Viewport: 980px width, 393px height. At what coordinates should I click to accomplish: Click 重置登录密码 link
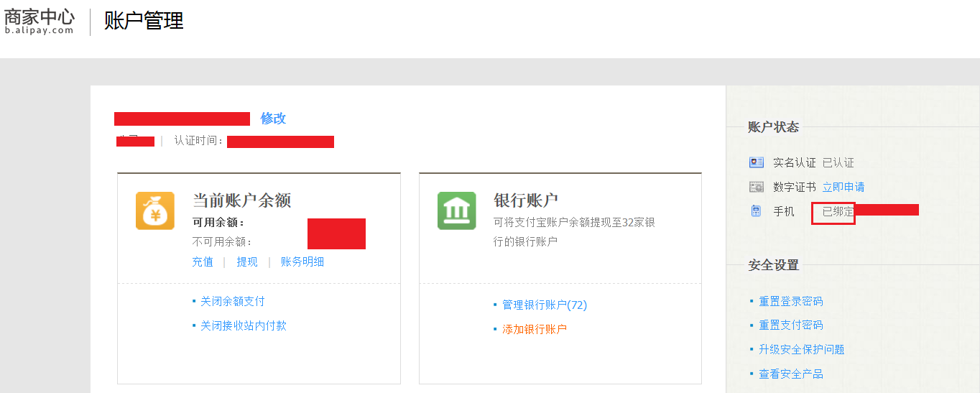(791, 301)
